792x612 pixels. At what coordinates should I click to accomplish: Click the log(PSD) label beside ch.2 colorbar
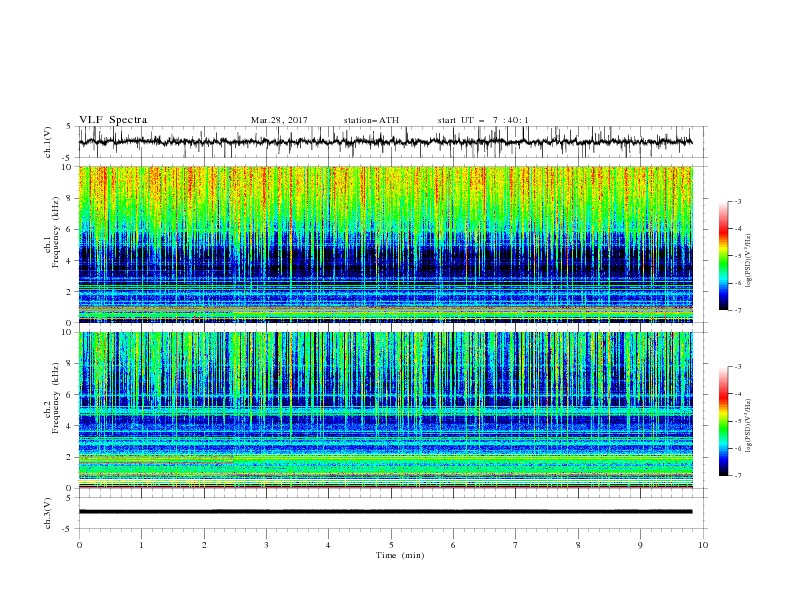click(749, 426)
